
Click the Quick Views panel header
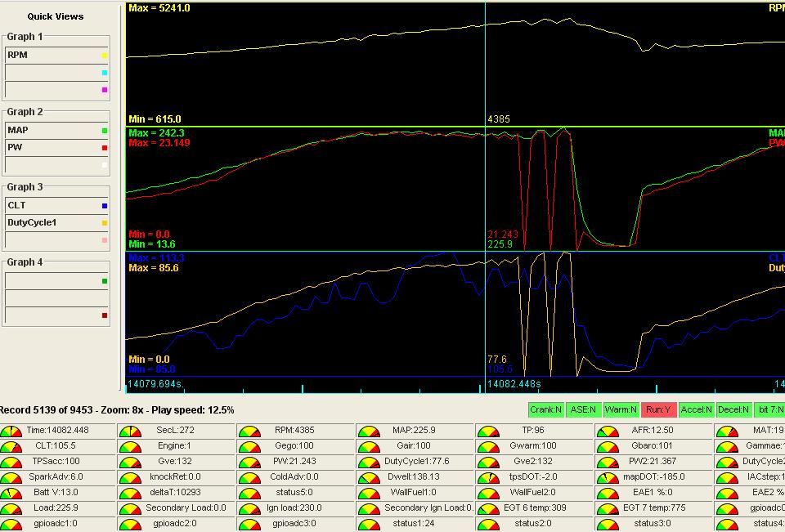click(x=56, y=16)
